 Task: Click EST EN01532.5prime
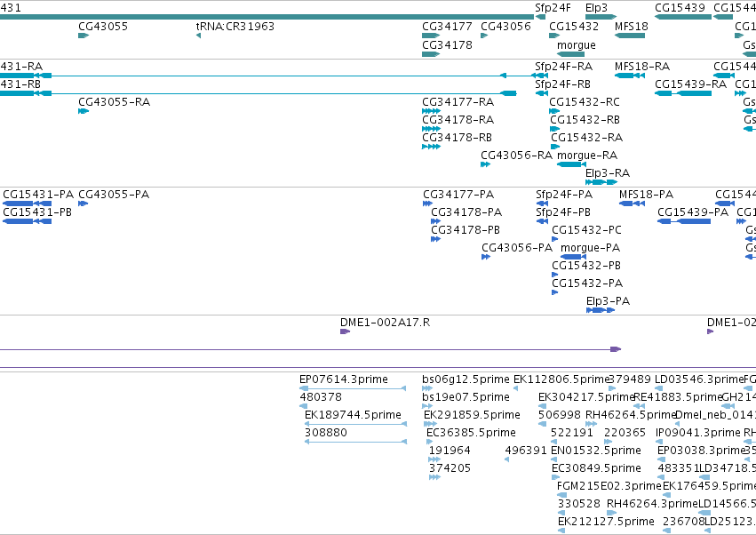click(596, 451)
